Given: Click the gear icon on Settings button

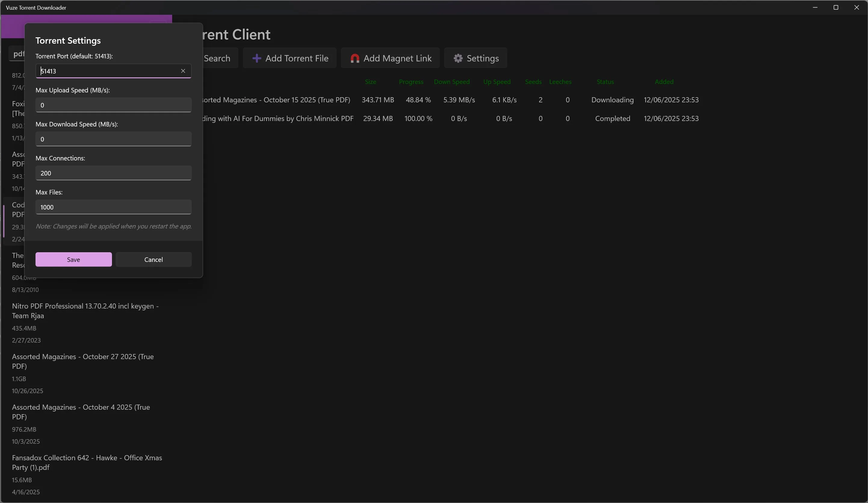Looking at the screenshot, I should pyautogui.click(x=458, y=58).
